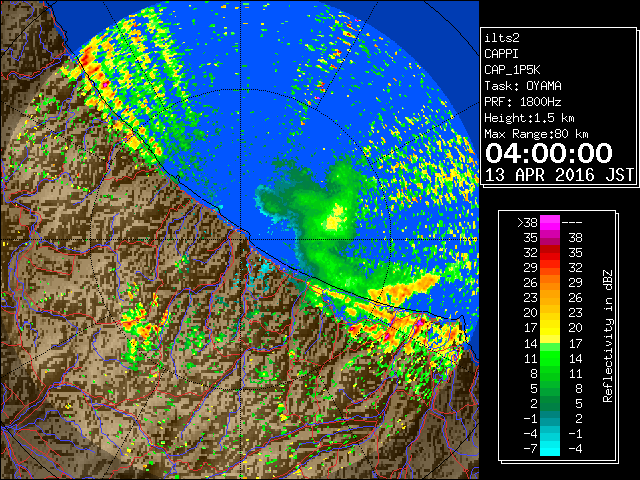This screenshot has width=640, height=480.
Task: Select the '---' legend label
Action: tap(572, 222)
